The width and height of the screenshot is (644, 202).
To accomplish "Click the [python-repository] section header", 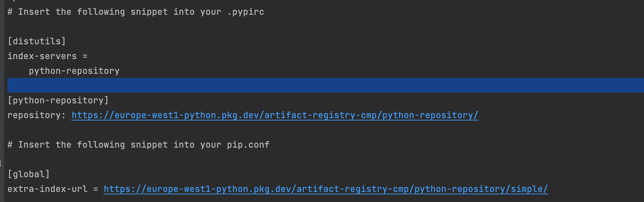I will click(x=58, y=100).
